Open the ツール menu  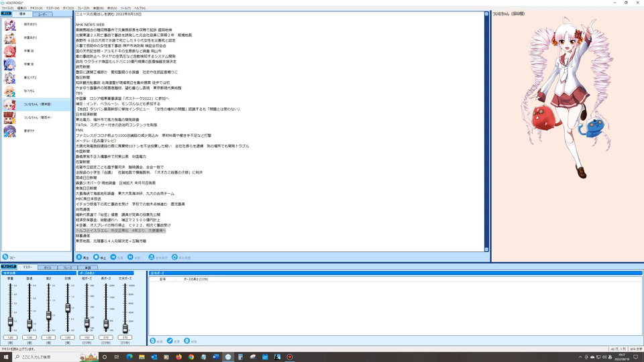coord(125,8)
